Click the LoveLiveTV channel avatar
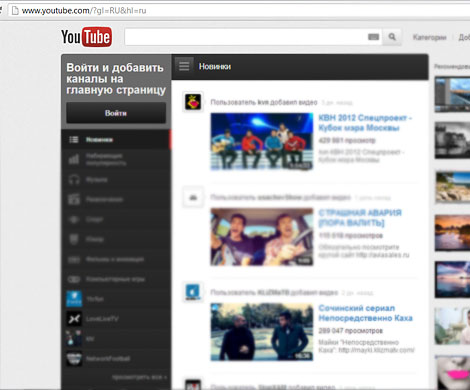This screenshot has width=470, height=390. (74, 319)
